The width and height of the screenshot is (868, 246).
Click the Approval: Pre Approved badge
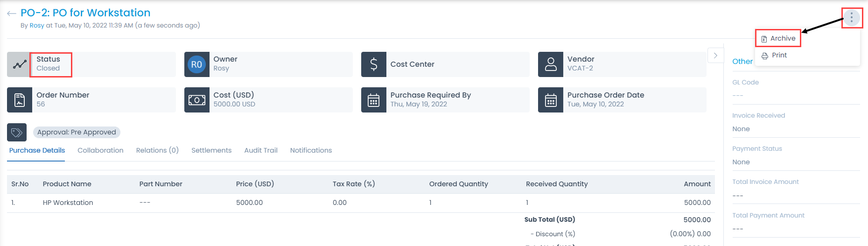[x=77, y=133]
